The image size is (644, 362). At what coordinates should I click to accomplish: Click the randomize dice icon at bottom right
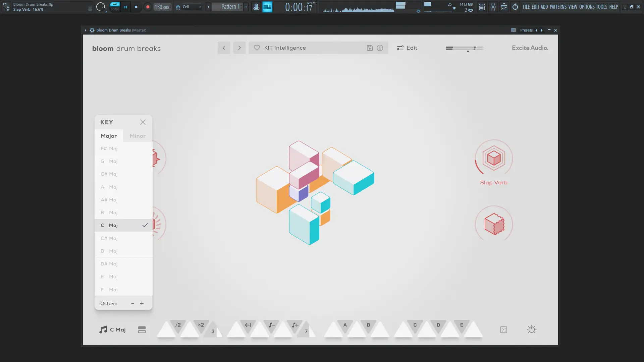point(503,329)
